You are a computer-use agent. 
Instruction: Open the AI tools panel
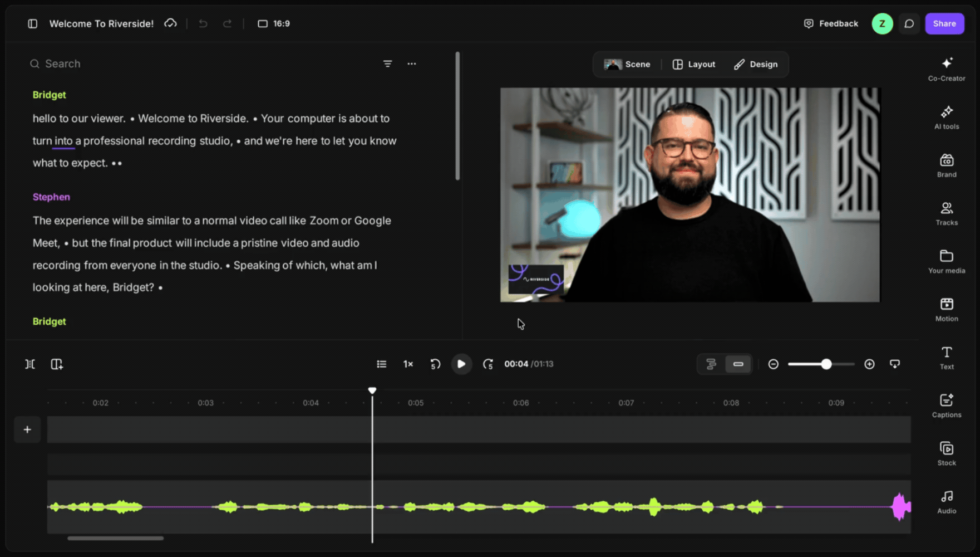pos(947,118)
